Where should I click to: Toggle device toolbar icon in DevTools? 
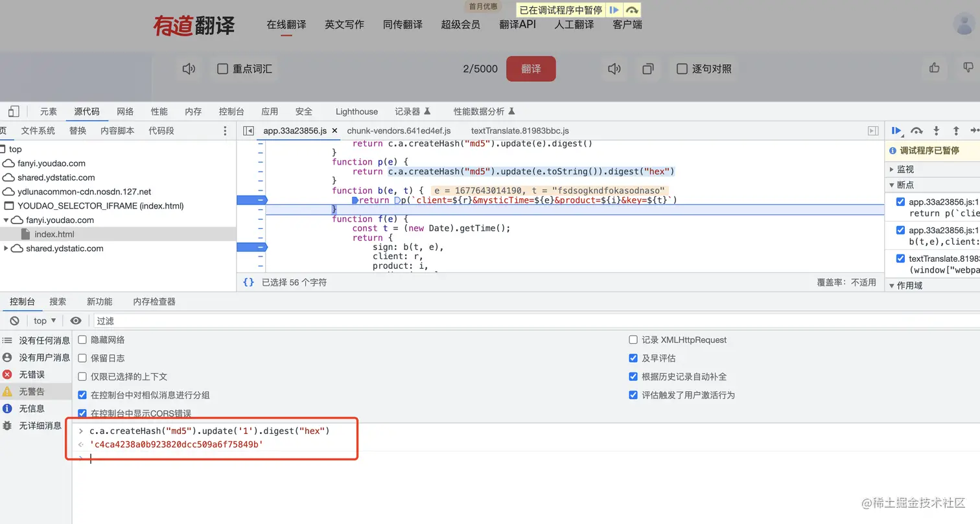pyautogui.click(x=14, y=111)
